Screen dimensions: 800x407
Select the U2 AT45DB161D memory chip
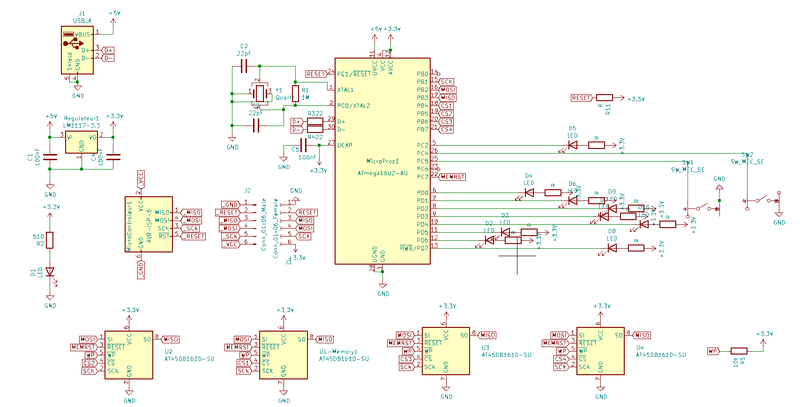click(x=128, y=355)
